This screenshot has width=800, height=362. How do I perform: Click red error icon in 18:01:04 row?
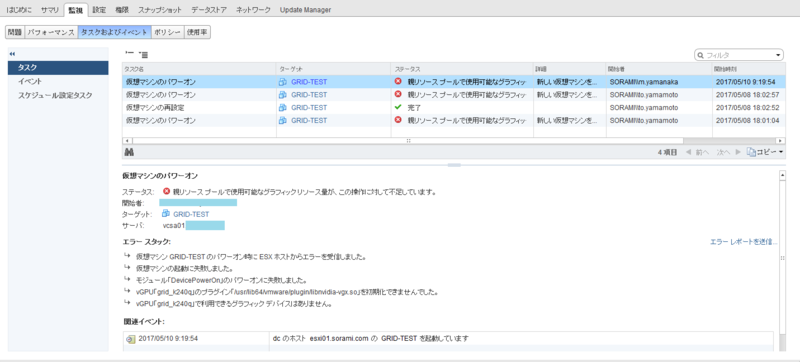pyautogui.click(x=398, y=120)
